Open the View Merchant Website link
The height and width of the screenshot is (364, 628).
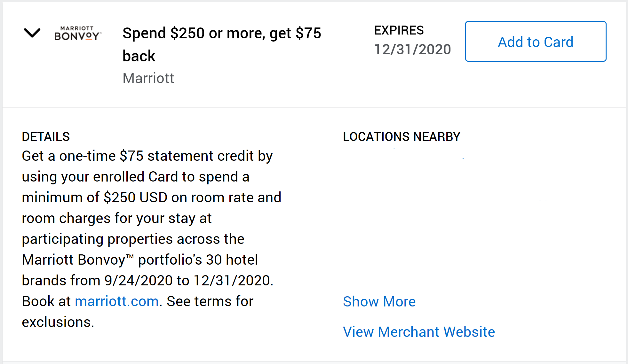tap(418, 332)
